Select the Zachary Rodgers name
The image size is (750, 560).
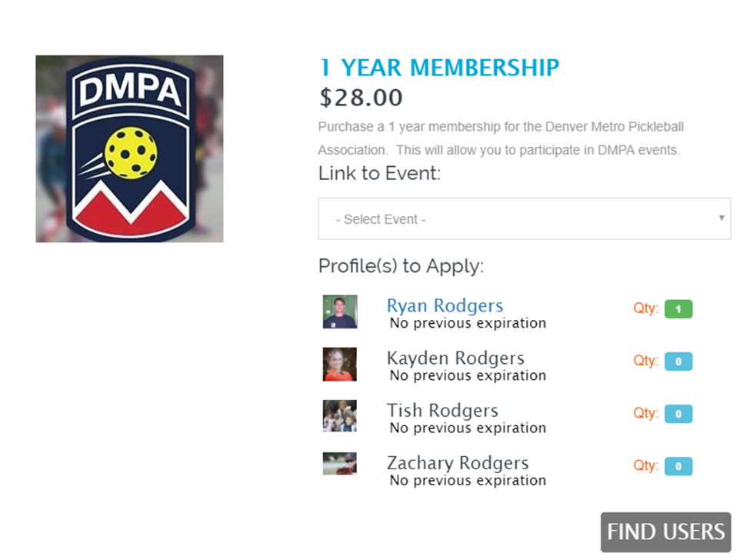tap(458, 463)
